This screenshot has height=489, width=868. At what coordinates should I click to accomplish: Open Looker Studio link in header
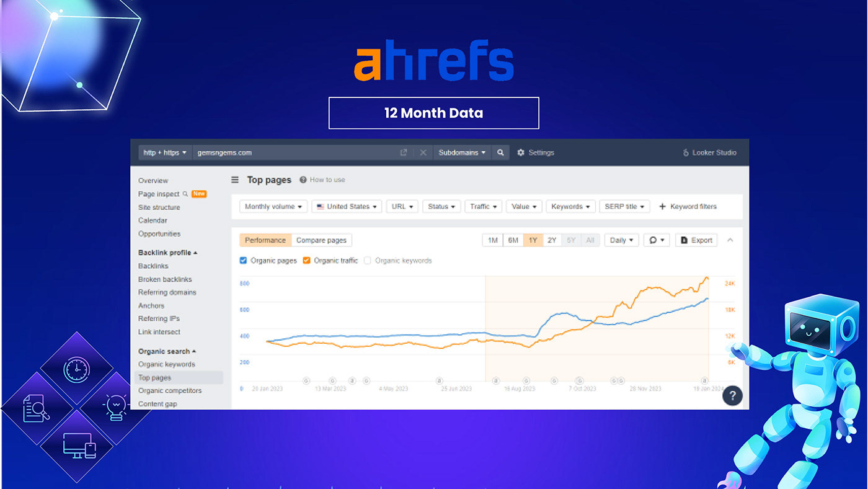click(x=709, y=153)
